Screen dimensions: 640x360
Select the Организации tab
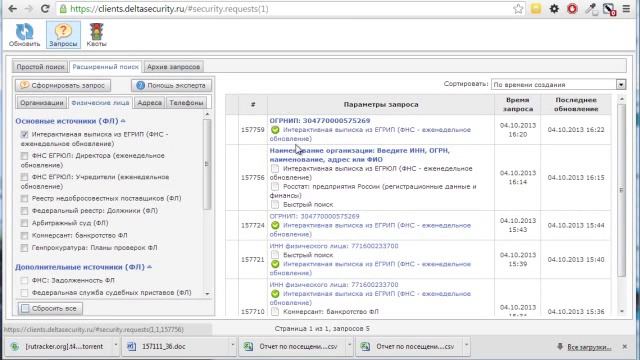[42, 102]
